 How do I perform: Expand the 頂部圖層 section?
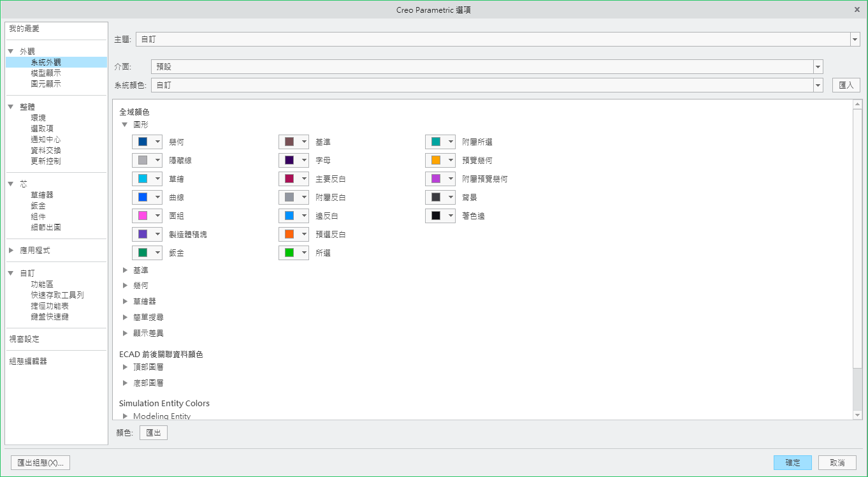(x=126, y=367)
